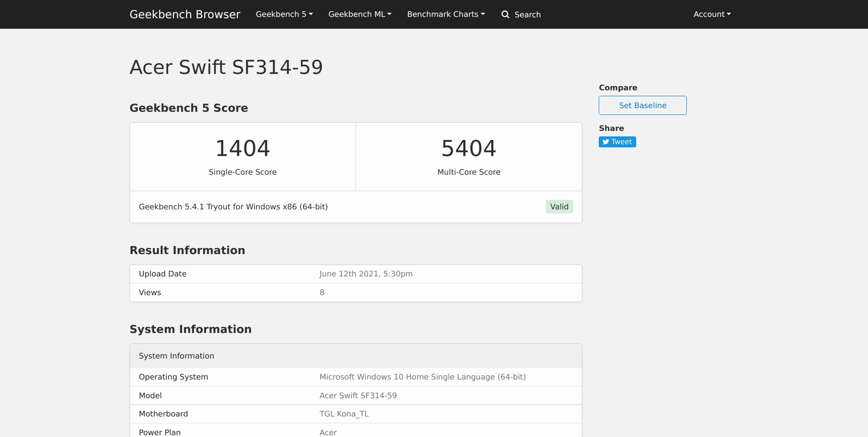Click the Share sidebar heading
The width and height of the screenshot is (868, 437).
point(611,128)
